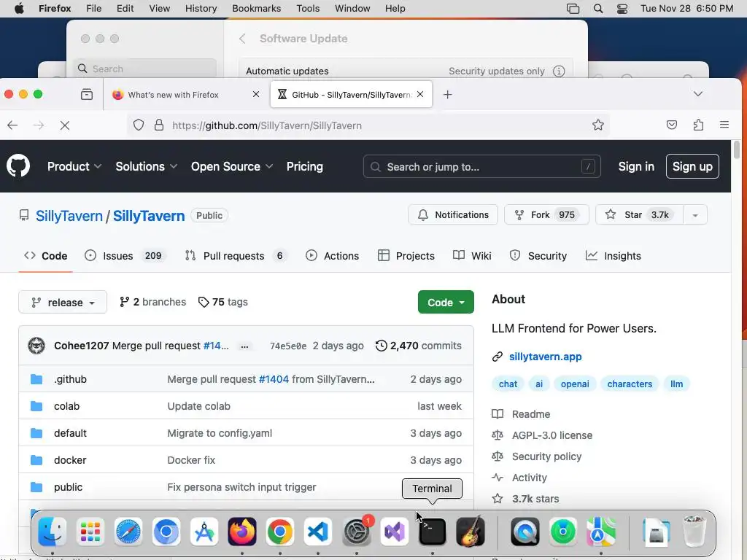
Task: Switch to the Issues tab
Action: point(125,256)
